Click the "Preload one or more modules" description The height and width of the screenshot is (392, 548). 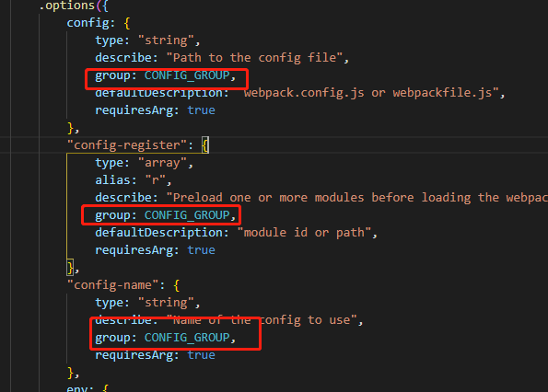(x=357, y=198)
